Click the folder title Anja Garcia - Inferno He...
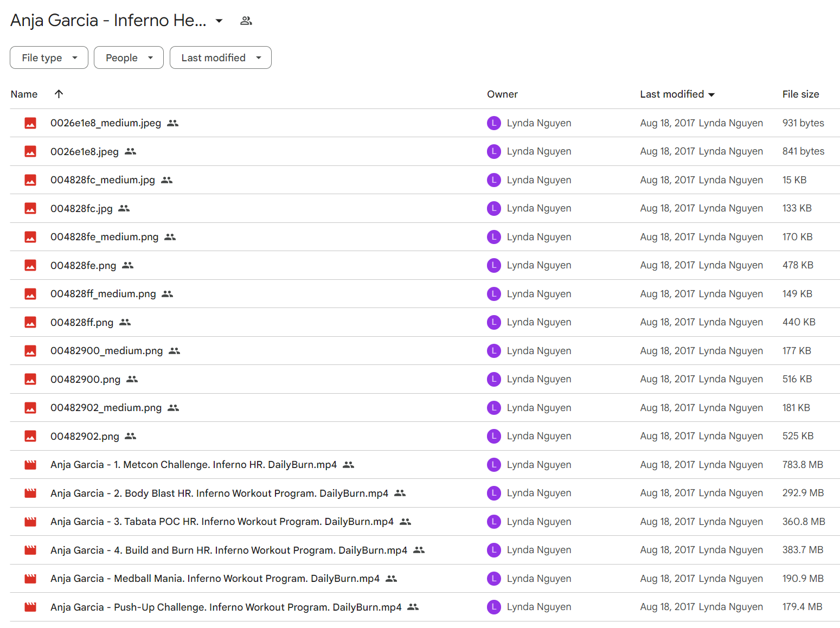The height and width of the screenshot is (628, 840). [108, 20]
